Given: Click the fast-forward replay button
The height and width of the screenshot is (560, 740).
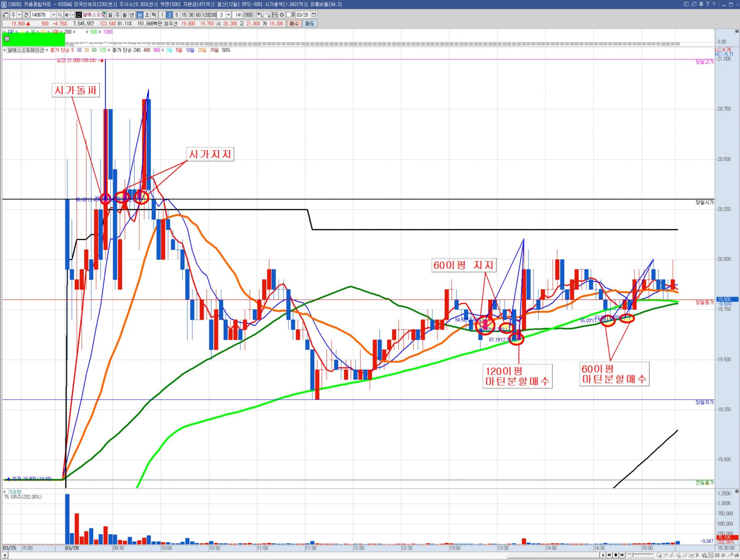Looking at the screenshot, I should pyautogui.click(x=622, y=555).
